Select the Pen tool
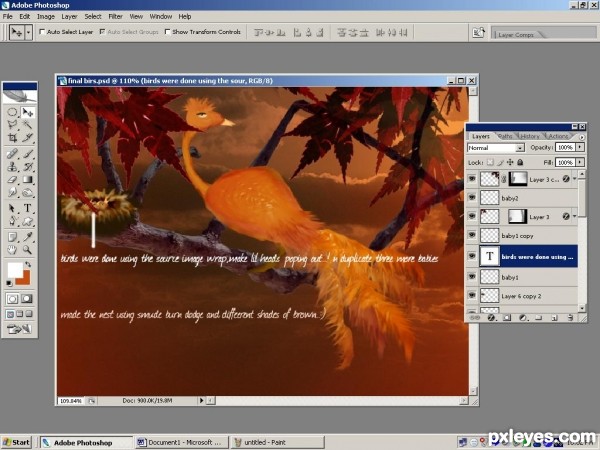 tap(12, 221)
